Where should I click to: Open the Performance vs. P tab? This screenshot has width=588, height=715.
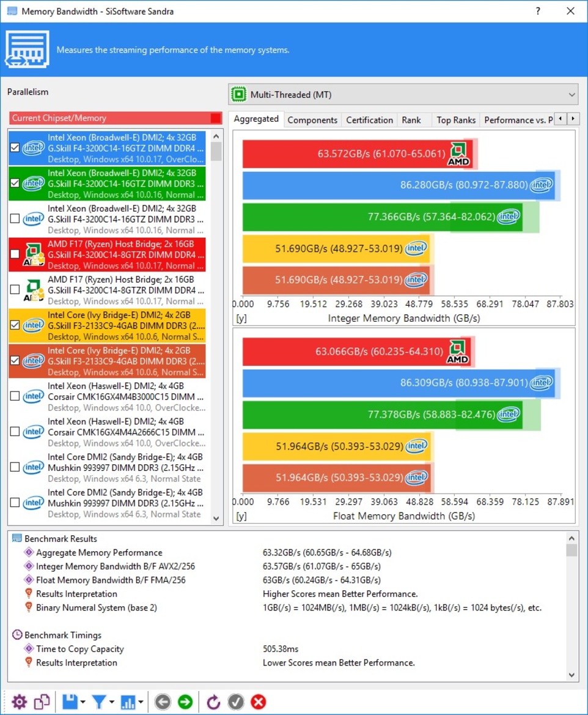518,120
